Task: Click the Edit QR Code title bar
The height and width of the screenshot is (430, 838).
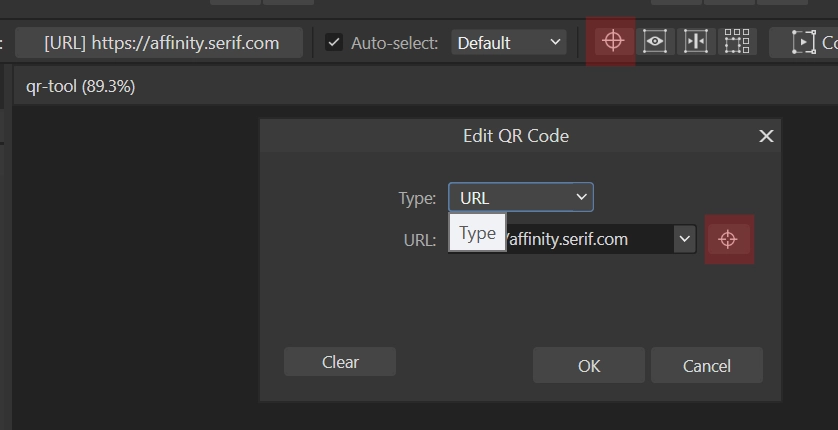Action: click(516, 136)
